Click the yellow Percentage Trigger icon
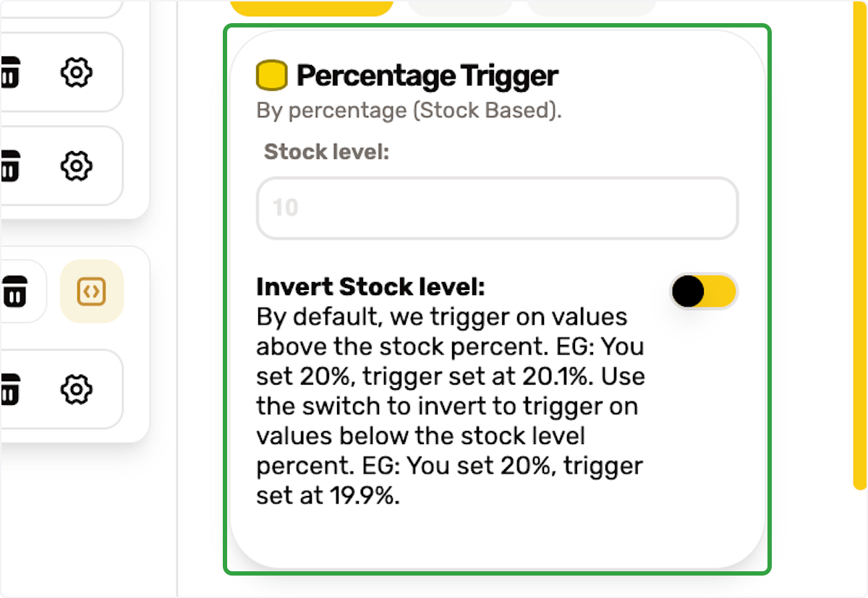Screen dimensions: 868x598 point(272,76)
